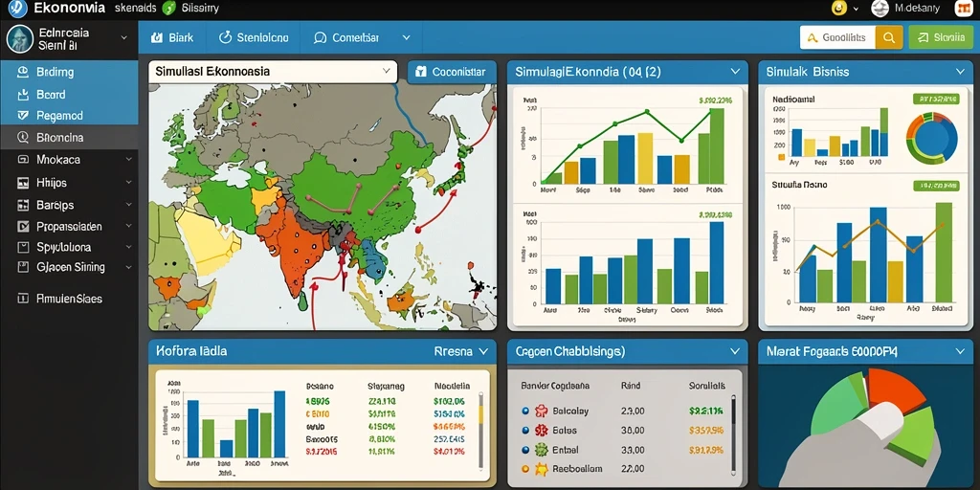This screenshot has height=490, width=980.
Task: Select the blue radio dot beside Balcalay
Action: pyautogui.click(x=525, y=412)
